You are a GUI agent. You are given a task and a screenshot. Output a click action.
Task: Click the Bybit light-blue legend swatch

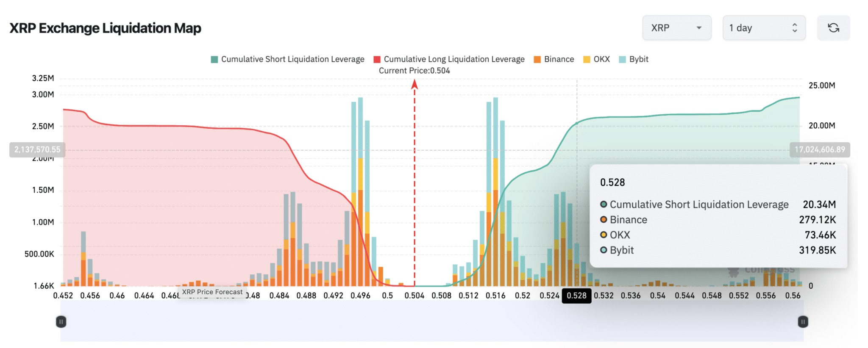pyautogui.click(x=623, y=60)
